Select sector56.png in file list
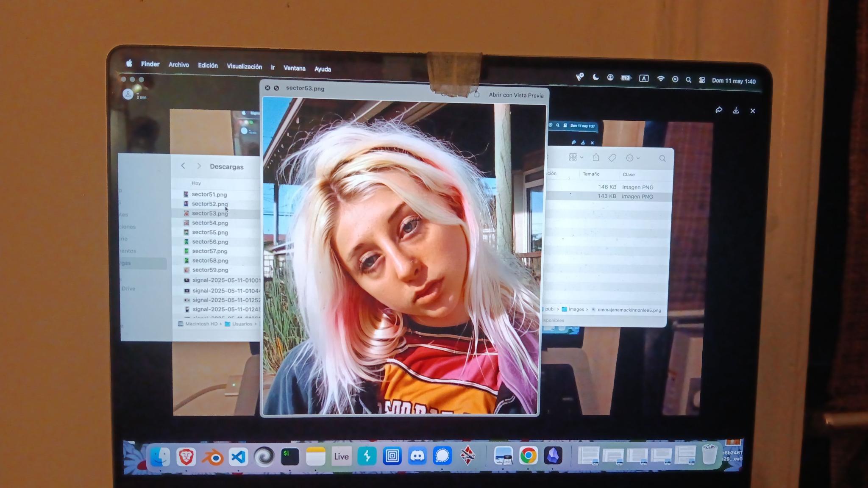Screen dimensions: 868x488 coord(210,241)
